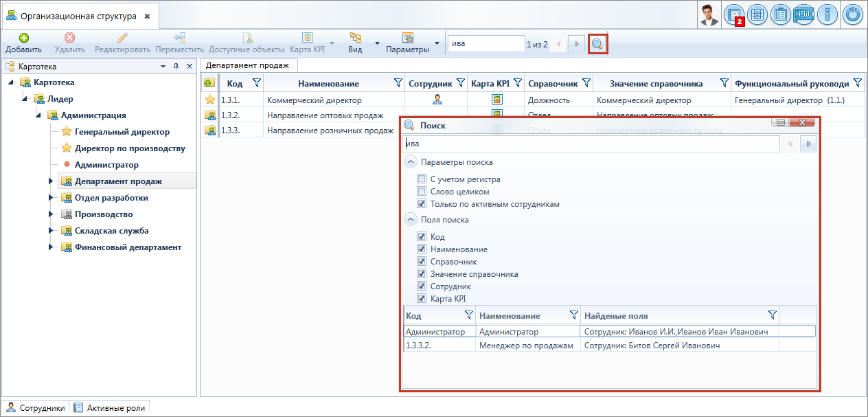
Task: Click the Удалить toolbar button
Action: click(69, 43)
